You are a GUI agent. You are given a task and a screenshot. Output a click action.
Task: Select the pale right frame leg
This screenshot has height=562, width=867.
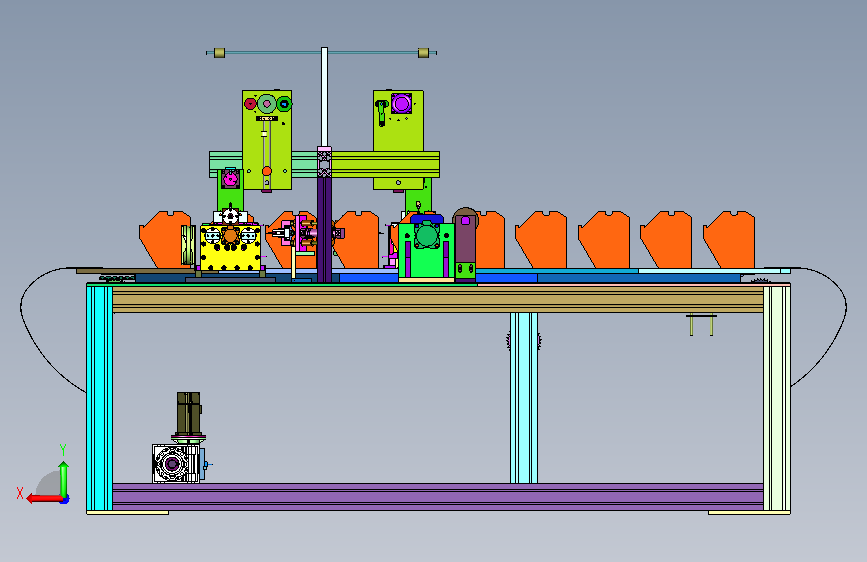[x=777, y=398]
